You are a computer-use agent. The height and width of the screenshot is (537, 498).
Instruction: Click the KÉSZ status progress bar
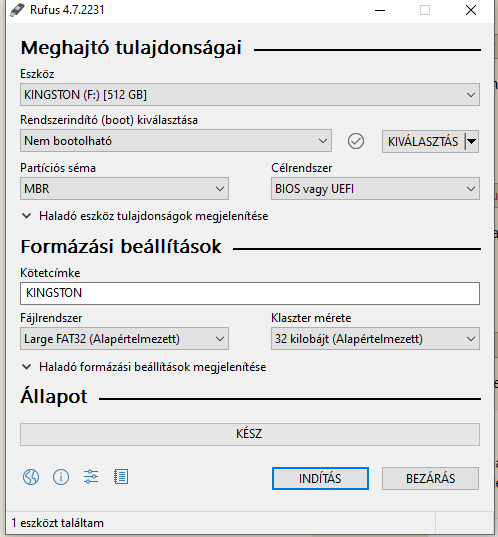(250, 434)
